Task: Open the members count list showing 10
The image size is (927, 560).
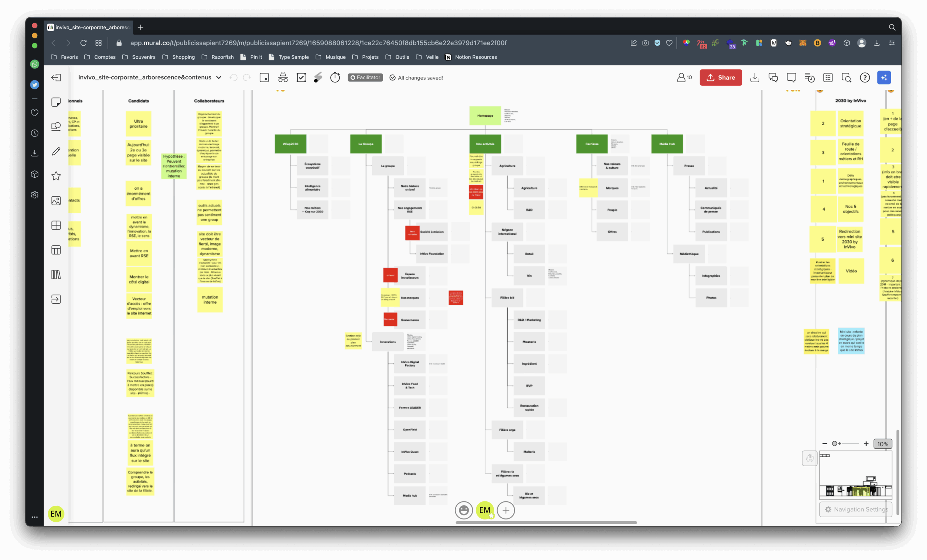Action: tap(684, 77)
